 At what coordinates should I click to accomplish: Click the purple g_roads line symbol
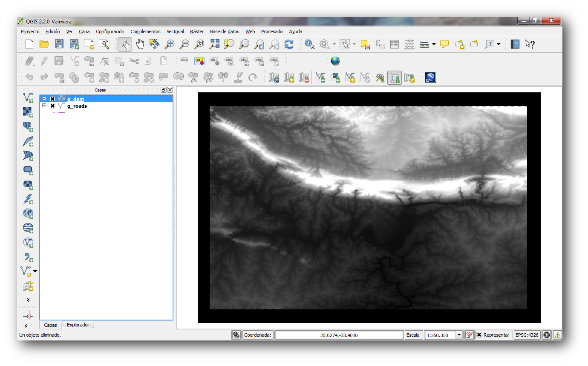[x=62, y=112]
